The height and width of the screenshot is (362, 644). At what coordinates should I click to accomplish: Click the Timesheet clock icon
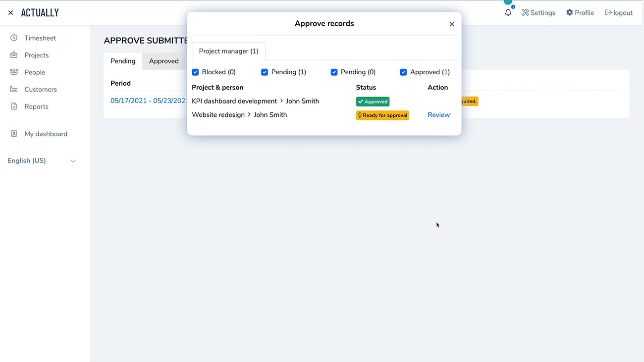click(x=14, y=38)
